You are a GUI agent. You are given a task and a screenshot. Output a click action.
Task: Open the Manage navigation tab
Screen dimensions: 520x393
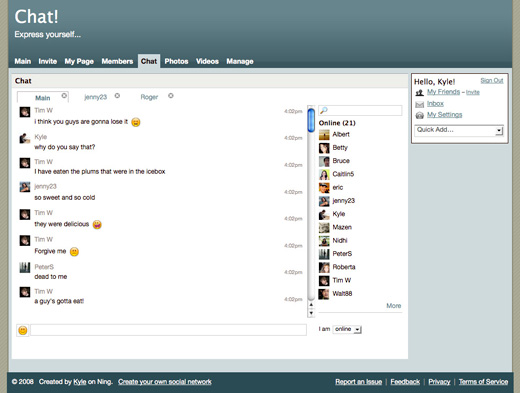point(240,61)
